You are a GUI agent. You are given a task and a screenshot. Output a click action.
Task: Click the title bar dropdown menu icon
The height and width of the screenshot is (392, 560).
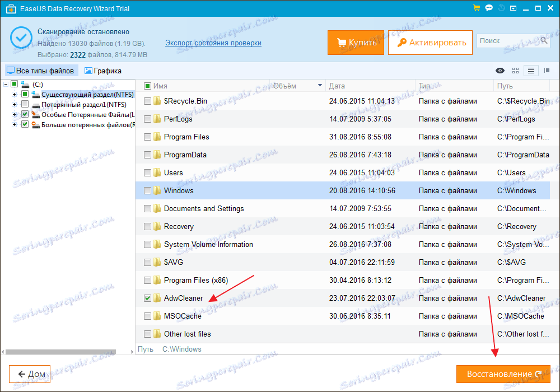513,8
